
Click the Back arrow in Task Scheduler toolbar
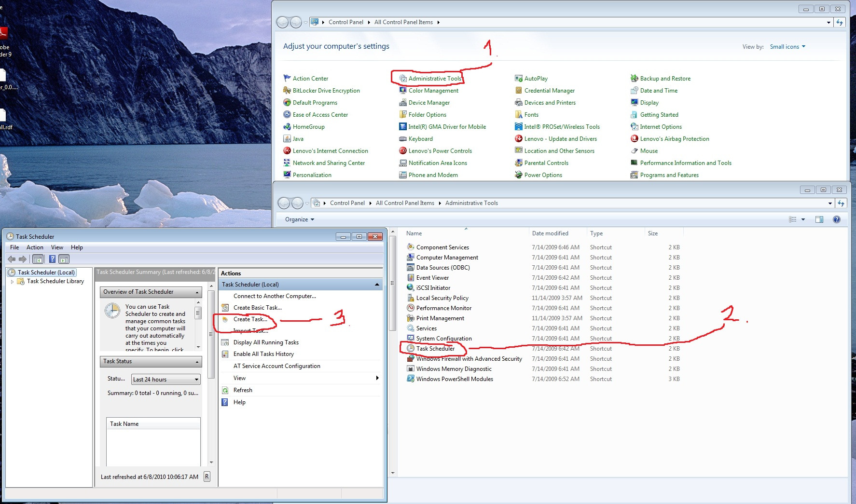[x=12, y=259]
